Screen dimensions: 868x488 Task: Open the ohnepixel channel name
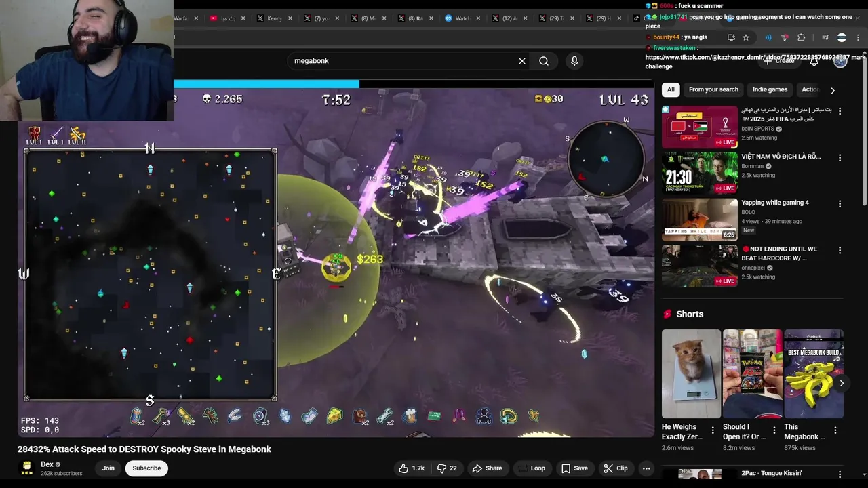click(x=754, y=268)
